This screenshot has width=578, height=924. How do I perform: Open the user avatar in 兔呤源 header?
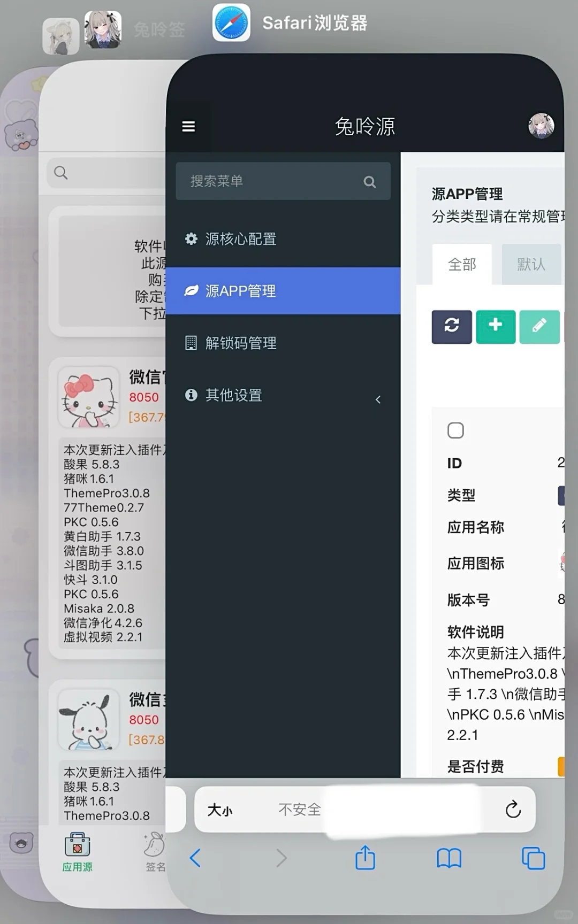pos(541,126)
